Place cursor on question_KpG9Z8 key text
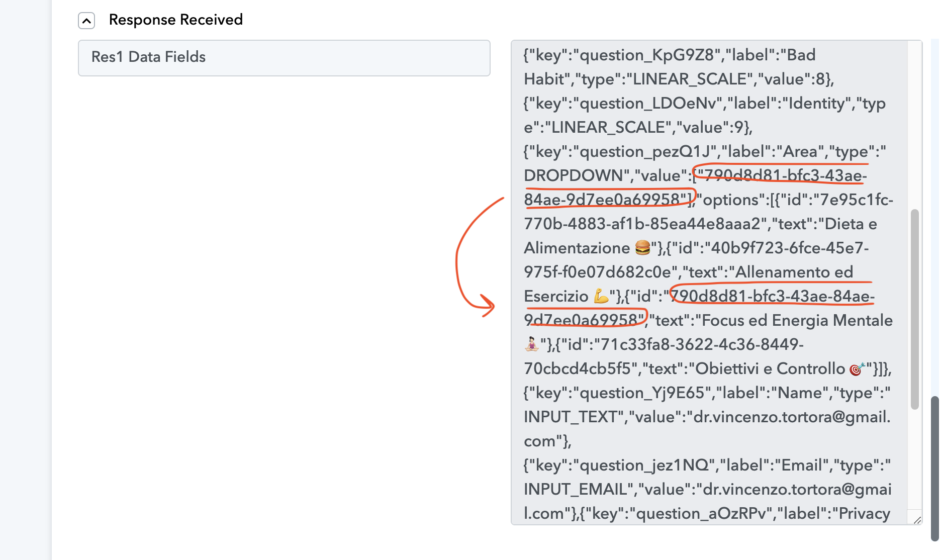This screenshot has height=560, width=941. click(647, 55)
